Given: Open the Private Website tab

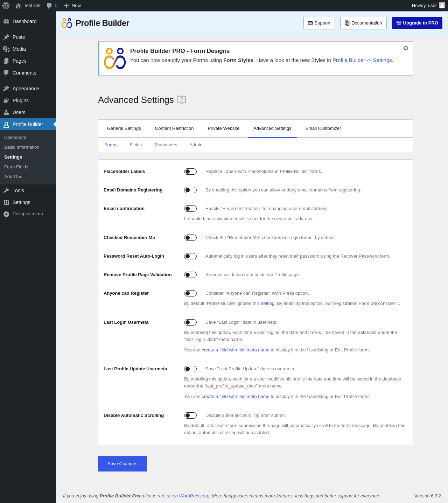Looking at the screenshot, I should (224, 128).
